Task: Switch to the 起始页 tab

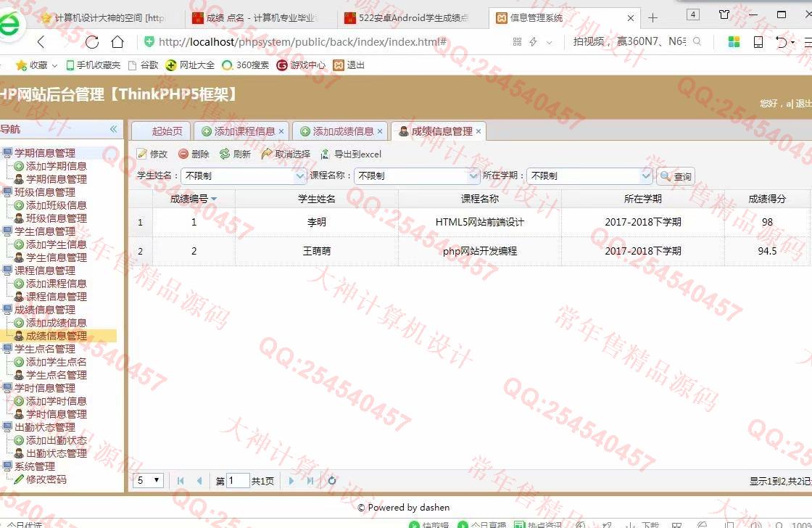Action: (x=162, y=131)
